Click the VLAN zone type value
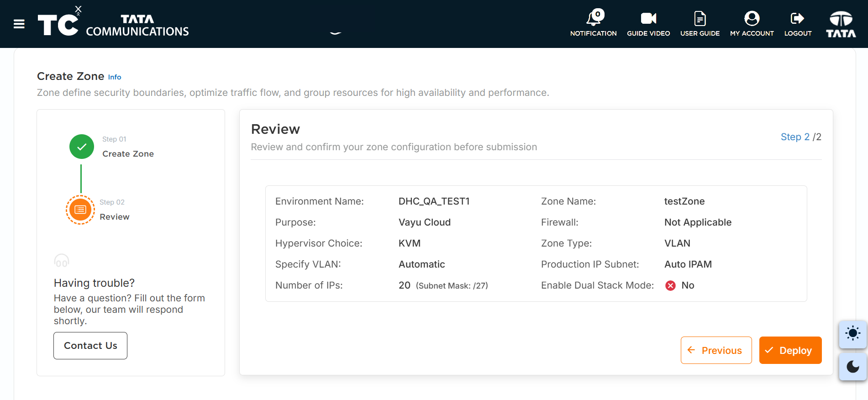Screen dimensions: 868x400 [677, 243]
